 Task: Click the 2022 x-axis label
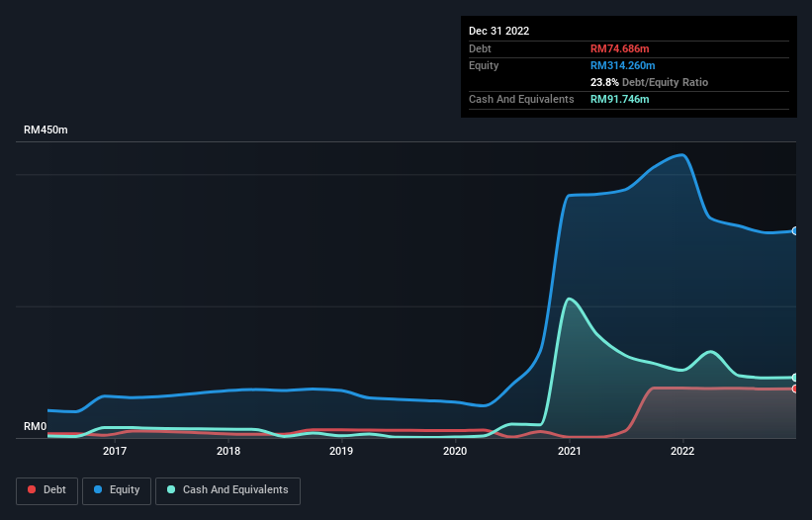tap(682, 451)
